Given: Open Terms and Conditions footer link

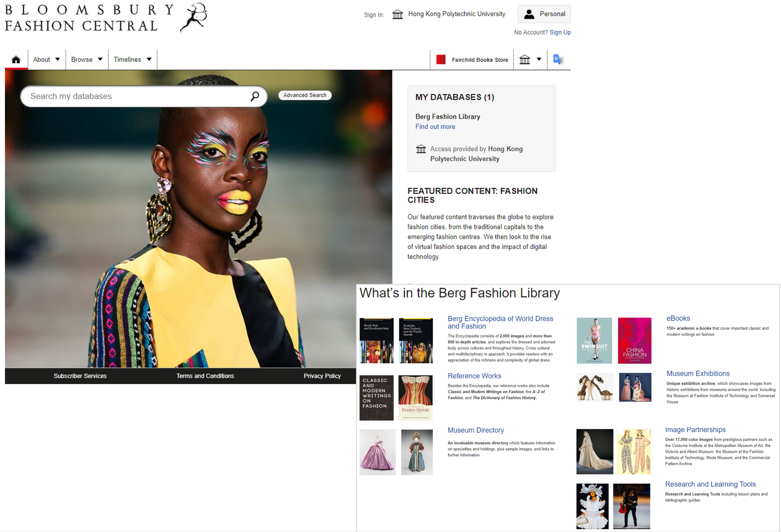Looking at the screenshot, I should [205, 376].
